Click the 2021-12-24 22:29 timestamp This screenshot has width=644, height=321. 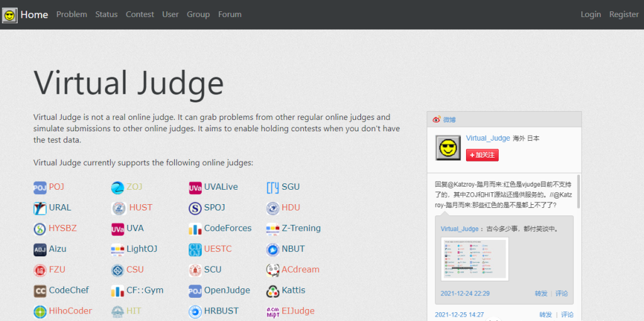(x=465, y=293)
